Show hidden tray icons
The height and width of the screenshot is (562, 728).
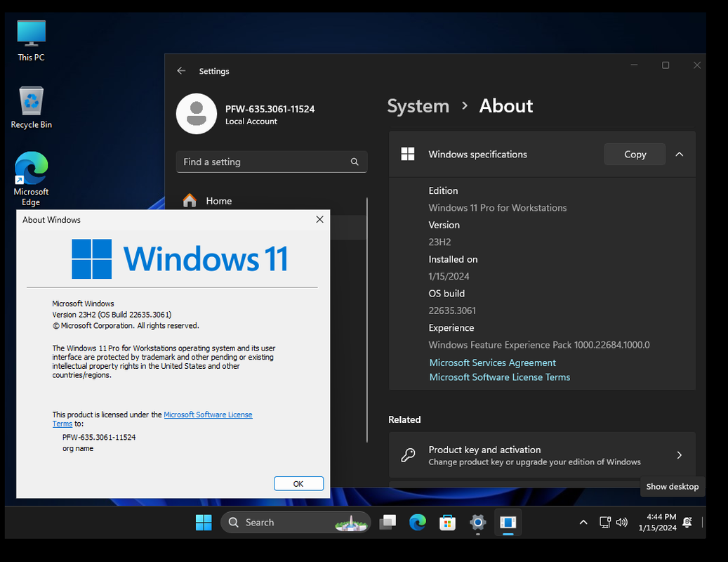(x=583, y=523)
